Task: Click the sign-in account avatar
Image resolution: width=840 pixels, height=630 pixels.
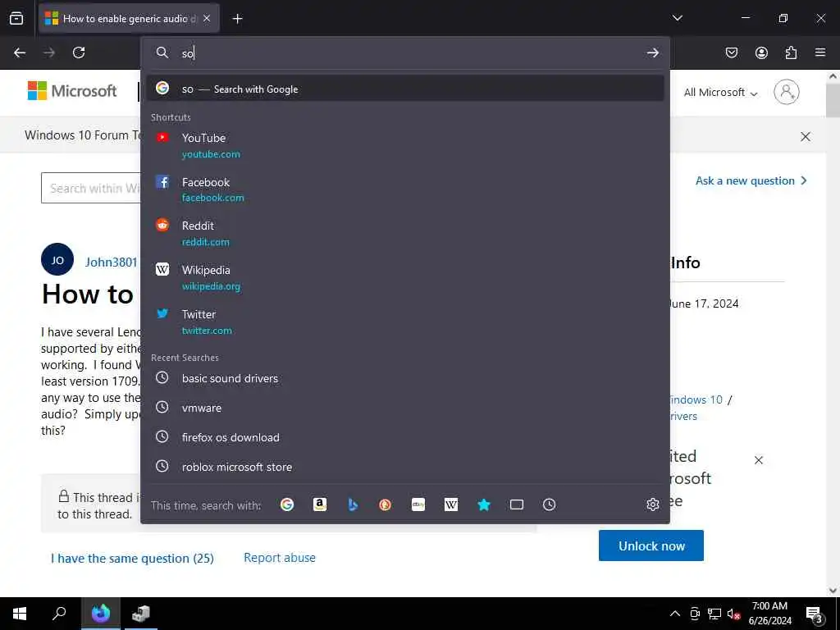Action: pos(787,92)
